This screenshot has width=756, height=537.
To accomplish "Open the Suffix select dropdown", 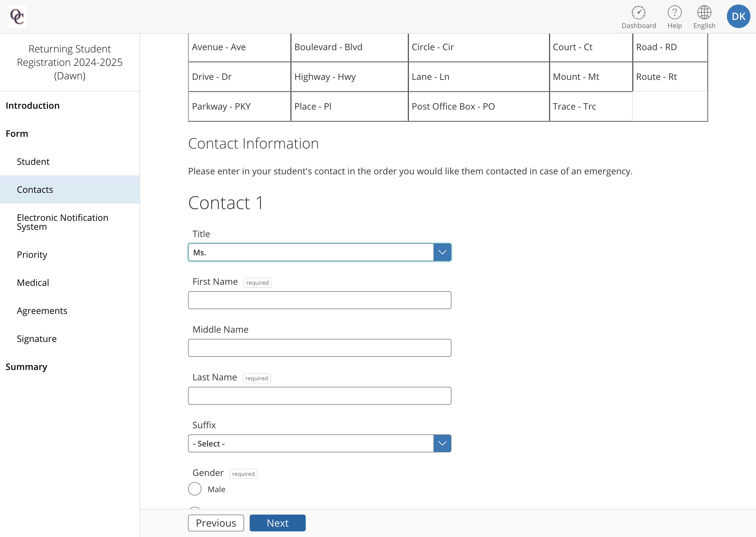I will (319, 443).
